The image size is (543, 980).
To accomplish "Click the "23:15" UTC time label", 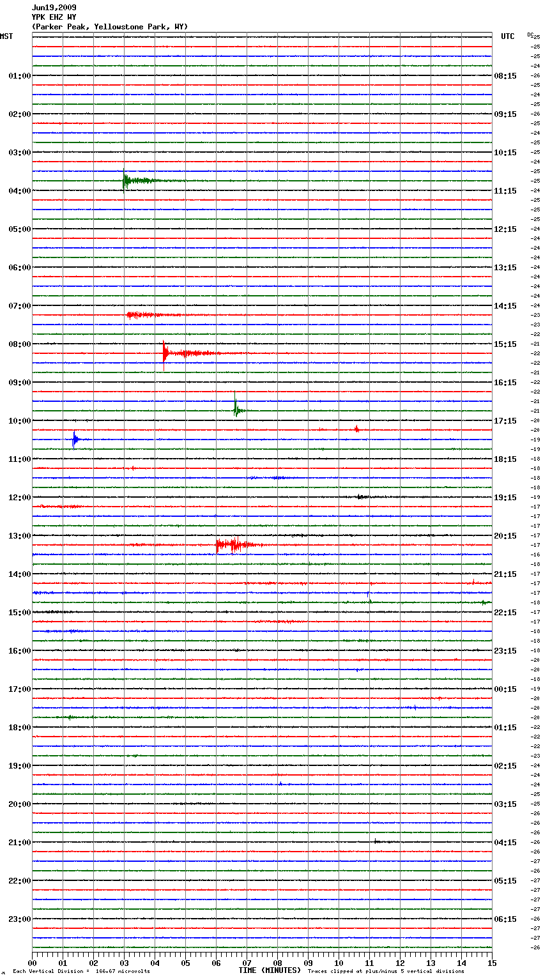I will [505, 651].
